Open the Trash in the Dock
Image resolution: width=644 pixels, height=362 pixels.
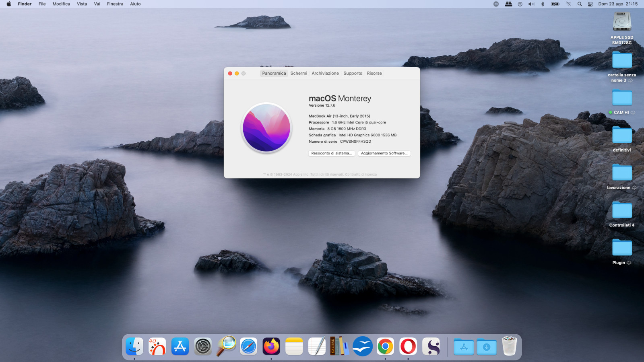[x=509, y=346]
